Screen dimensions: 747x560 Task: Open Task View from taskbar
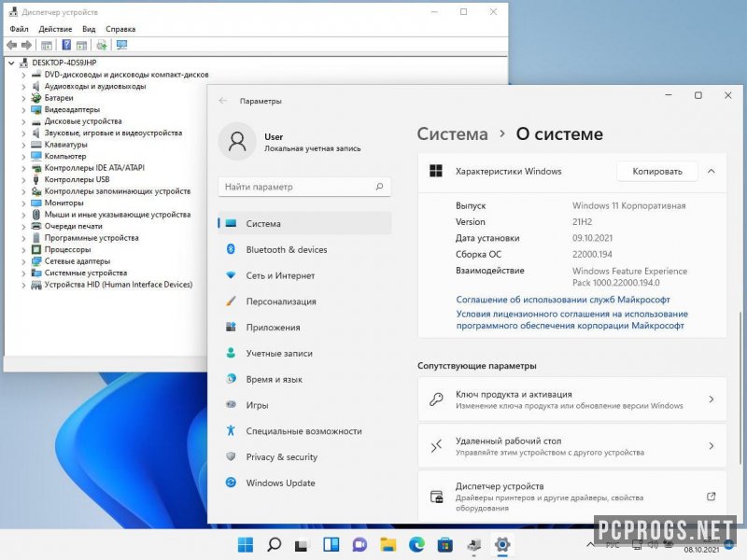point(302,544)
